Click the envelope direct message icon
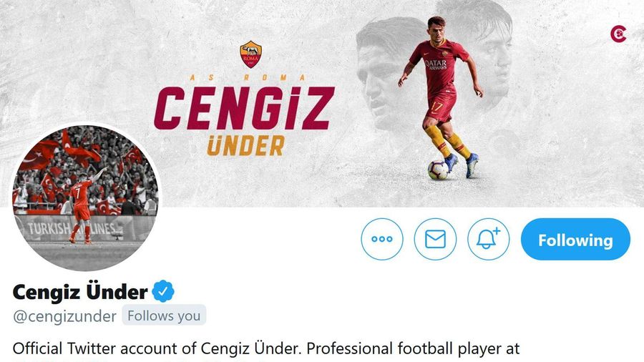 pos(435,239)
